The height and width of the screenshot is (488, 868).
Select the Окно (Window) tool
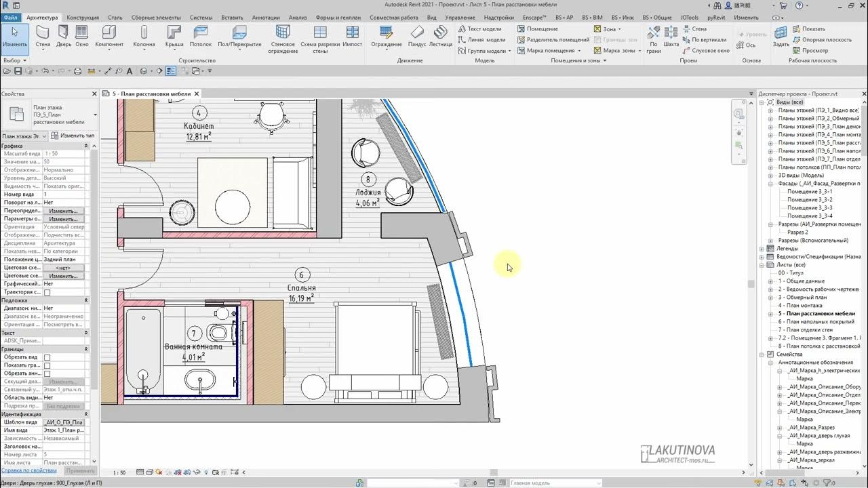[82, 37]
